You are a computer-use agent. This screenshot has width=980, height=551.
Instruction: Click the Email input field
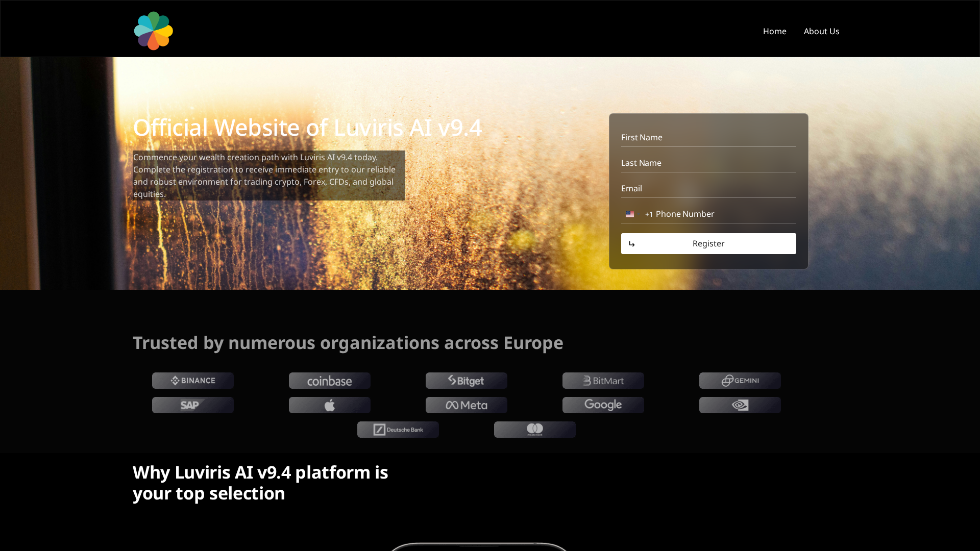click(708, 188)
